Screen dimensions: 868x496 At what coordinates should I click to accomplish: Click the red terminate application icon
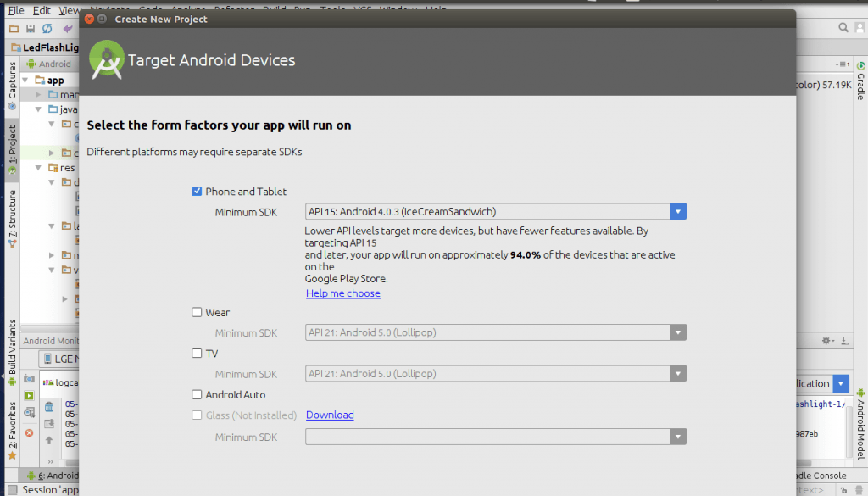click(x=29, y=432)
